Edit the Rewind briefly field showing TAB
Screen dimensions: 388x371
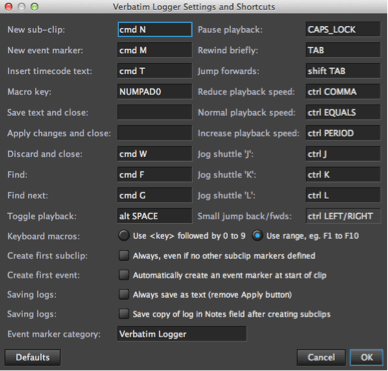point(343,50)
